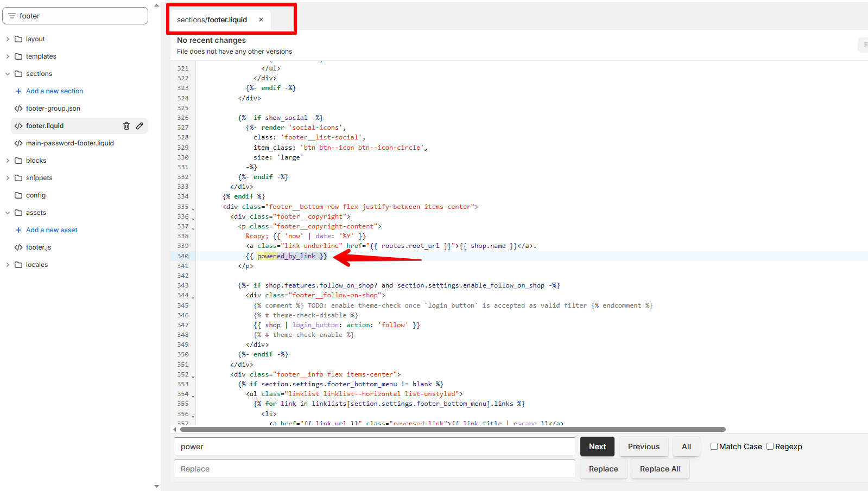Screen dimensions: 868x491
Task: Click Next to find next match
Action: tap(597, 447)
